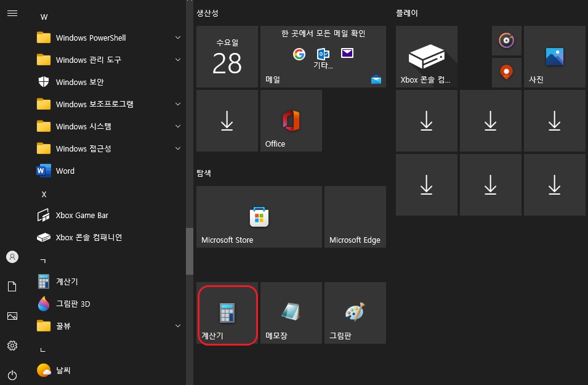Image resolution: width=588 pixels, height=385 pixels.
Task: Open the Windows 관리 도구 folder
Action: [x=109, y=60]
